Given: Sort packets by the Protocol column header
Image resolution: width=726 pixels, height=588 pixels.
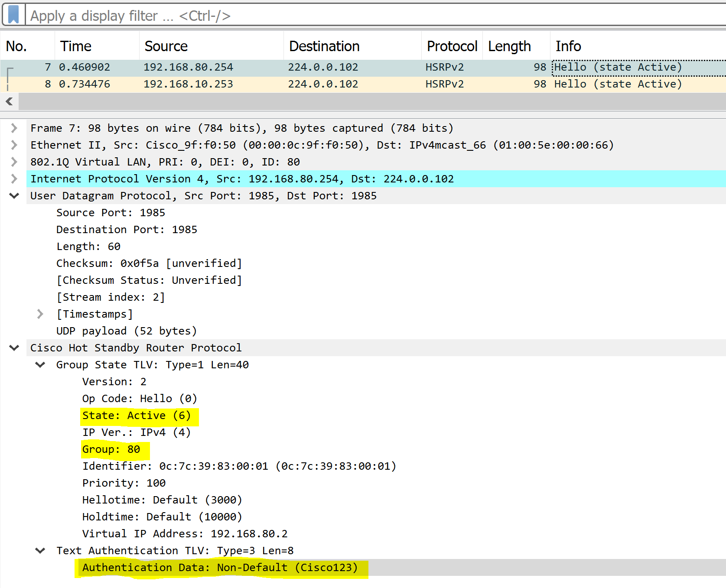Looking at the screenshot, I should [x=452, y=46].
